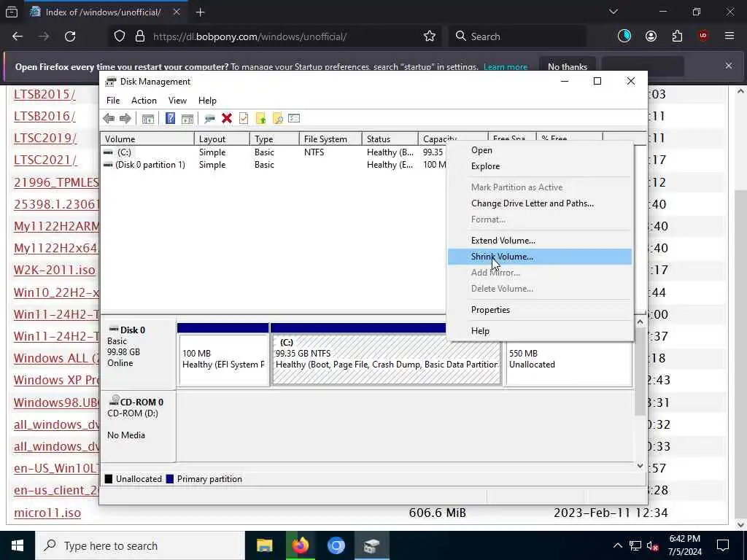Click Show/Hide Action Pane toolbar icon

(187, 119)
